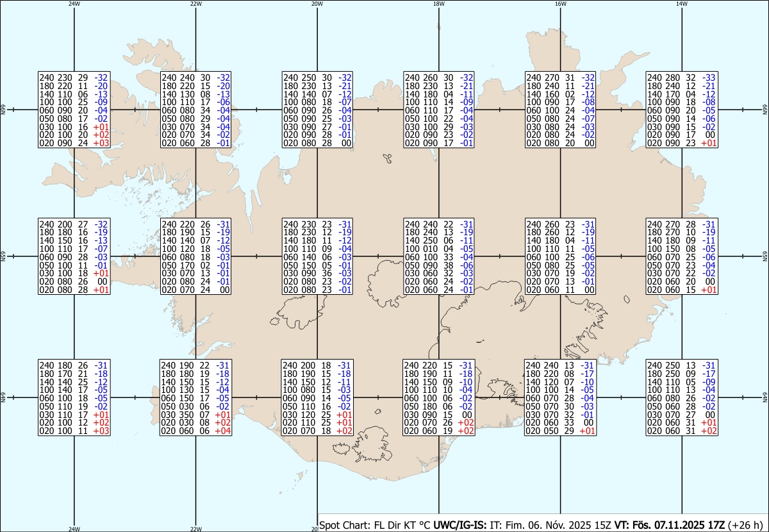The width and height of the screenshot is (769, 532).
Task: Select the row "020 100 11 +03"
Action: [74, 431]
